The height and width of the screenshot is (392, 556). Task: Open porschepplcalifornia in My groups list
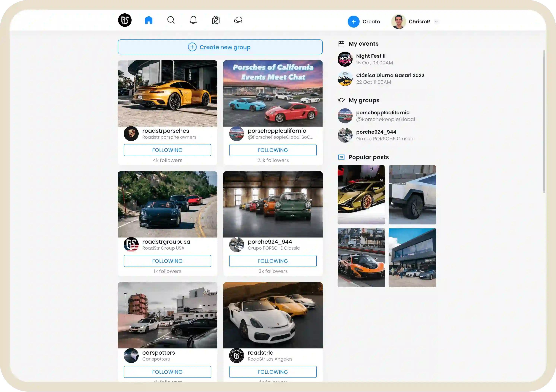(x=383, y=113)
